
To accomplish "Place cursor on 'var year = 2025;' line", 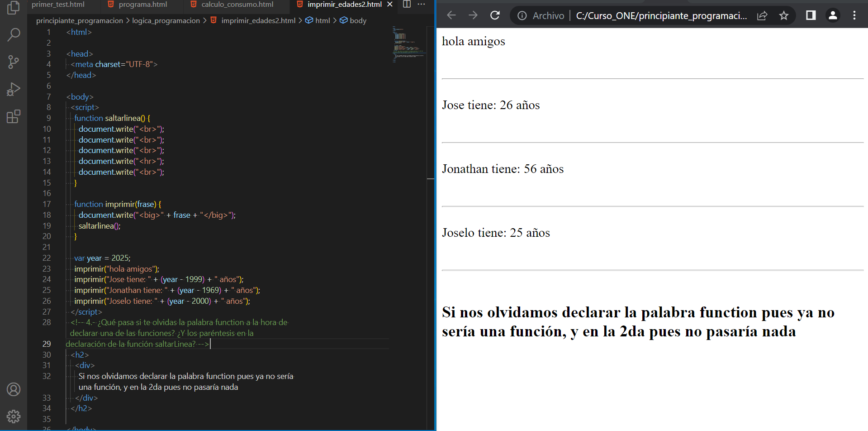I will point(102,258).
